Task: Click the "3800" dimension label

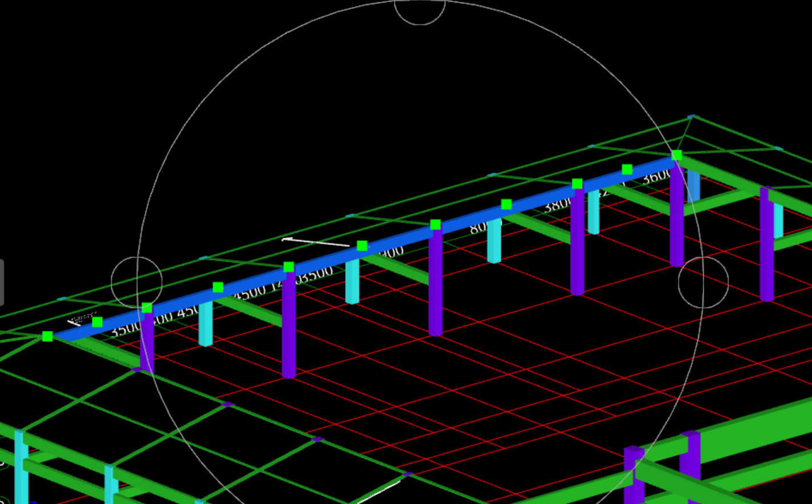Action: (558, 204)
